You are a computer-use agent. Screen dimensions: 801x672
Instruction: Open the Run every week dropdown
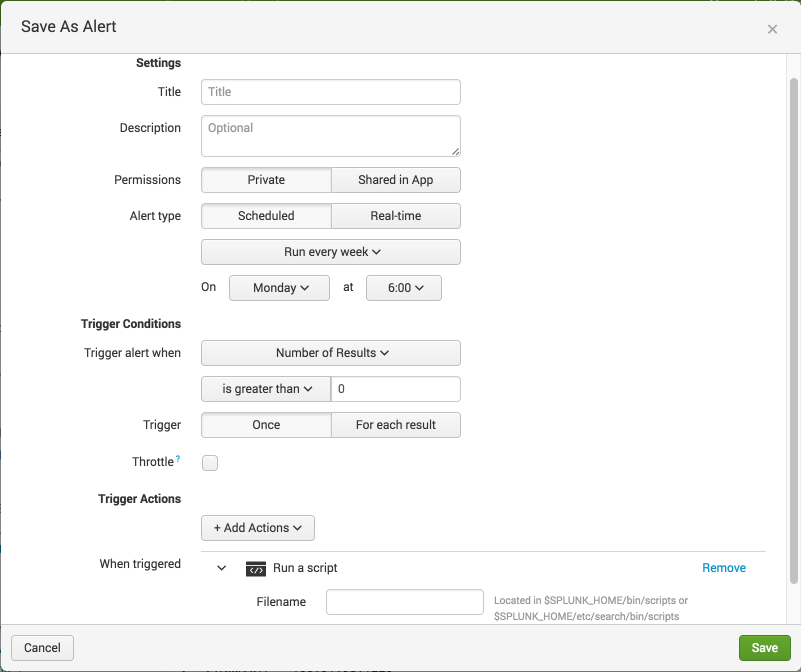[330, 252]
